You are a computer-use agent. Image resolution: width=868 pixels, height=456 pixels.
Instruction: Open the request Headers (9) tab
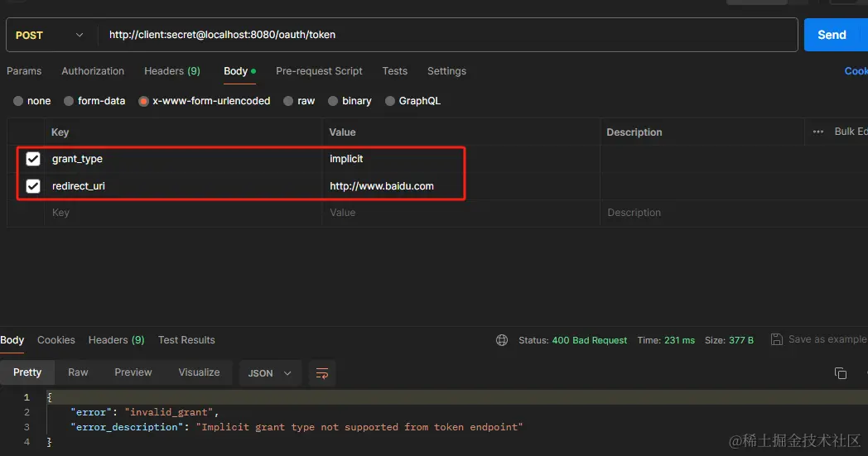(x=172, y=71)
